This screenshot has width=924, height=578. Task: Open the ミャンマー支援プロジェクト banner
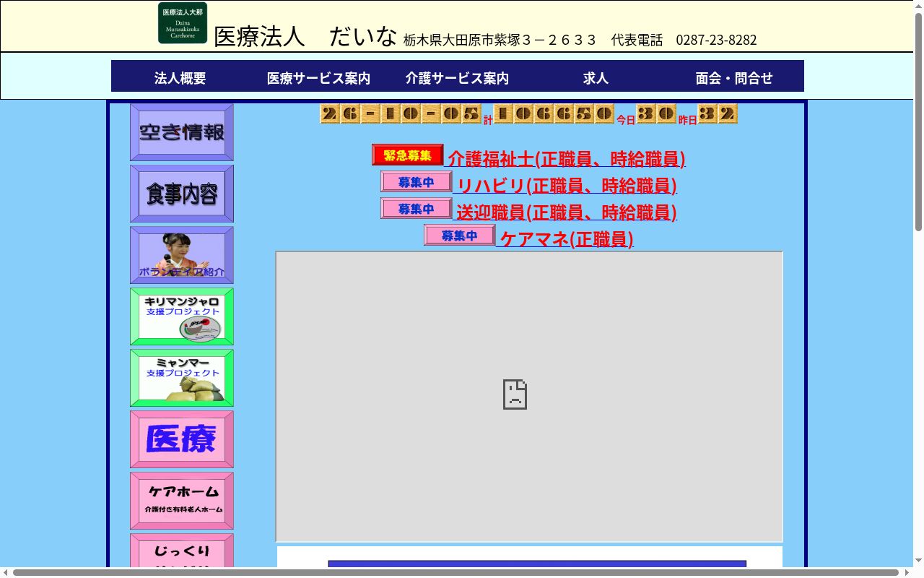coord(182,378)
